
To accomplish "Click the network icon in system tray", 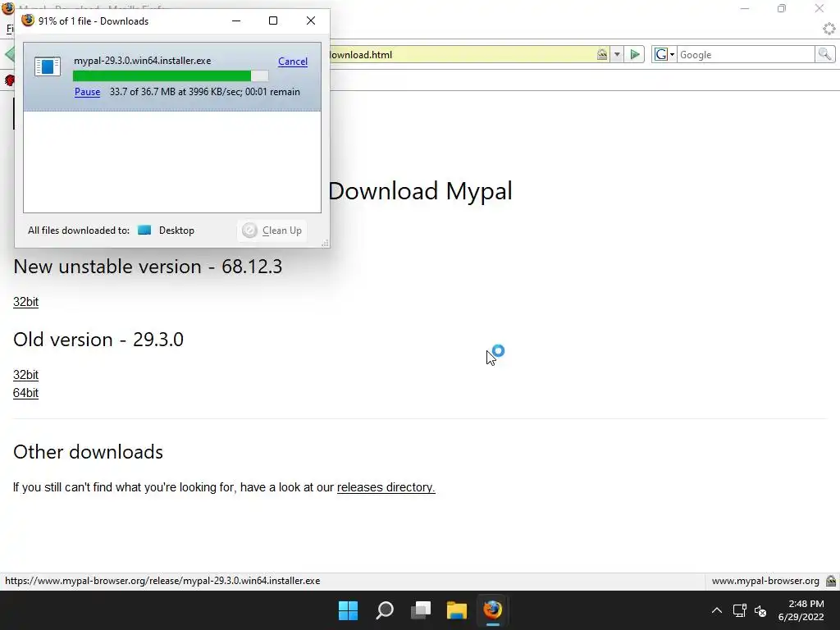I will click(740, 610).
